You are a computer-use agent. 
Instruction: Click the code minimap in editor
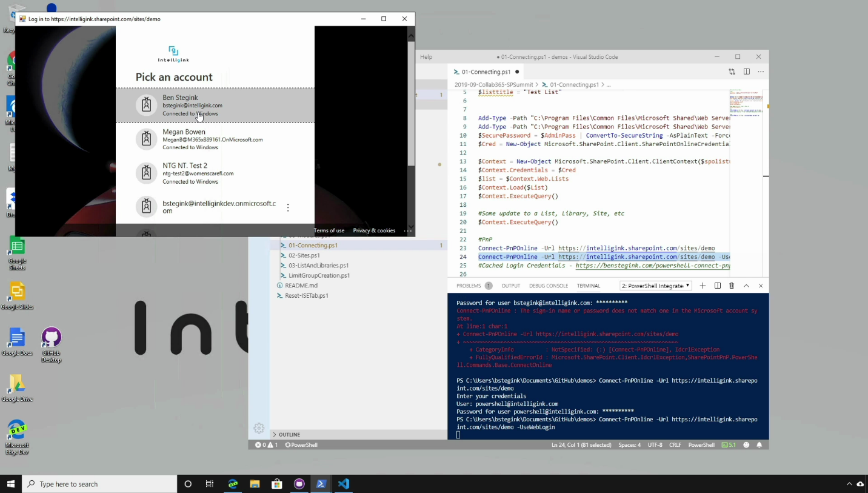(x=747, y=103)
